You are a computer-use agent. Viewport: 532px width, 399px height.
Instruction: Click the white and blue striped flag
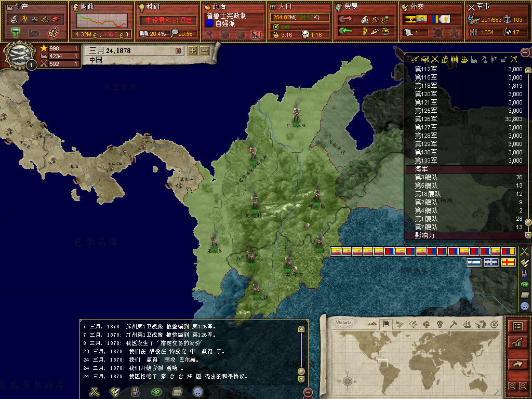[474, 262]
